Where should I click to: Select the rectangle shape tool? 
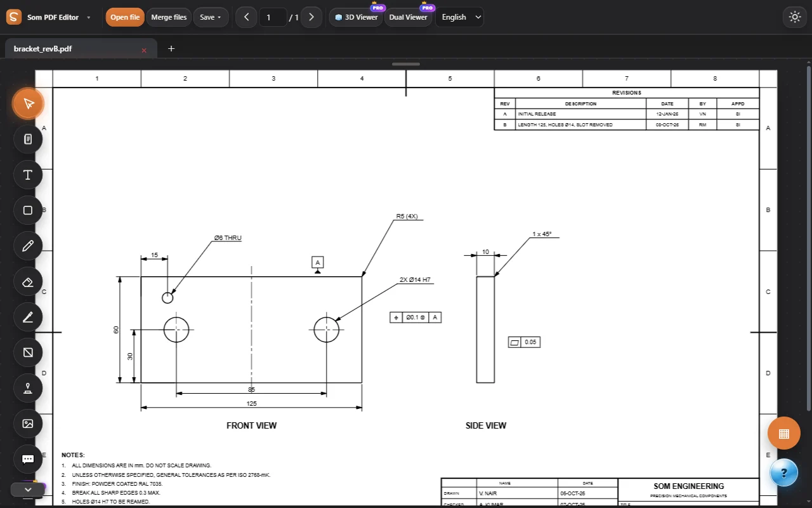[28, 210]
